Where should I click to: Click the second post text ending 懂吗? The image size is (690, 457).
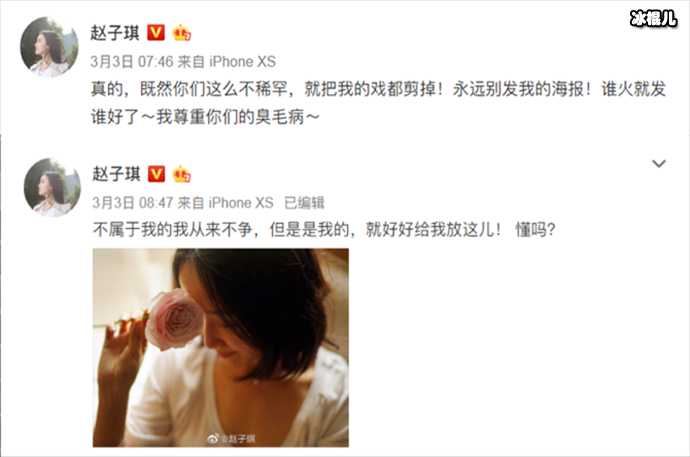324,229
